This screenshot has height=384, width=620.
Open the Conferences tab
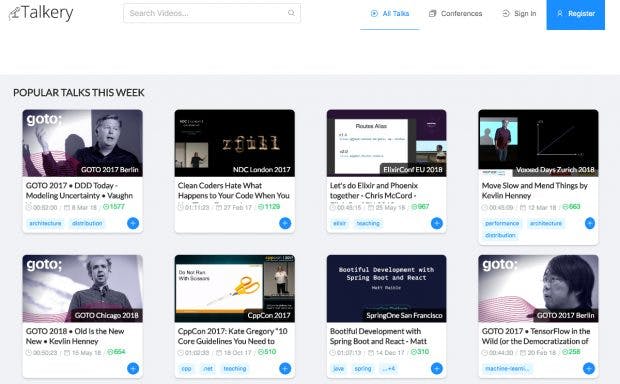(x=456, y=13)
